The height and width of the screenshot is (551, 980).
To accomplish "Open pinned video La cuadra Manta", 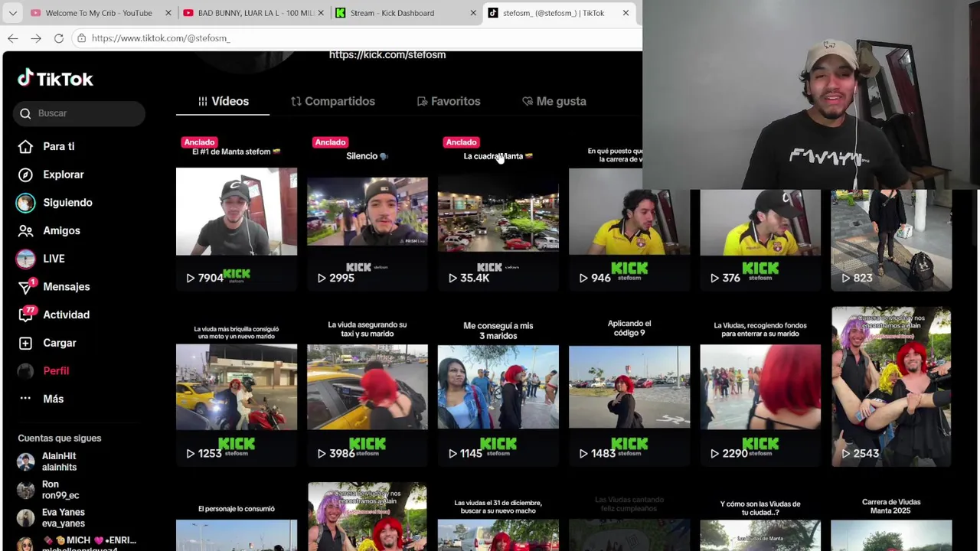I will click(498, 212).
